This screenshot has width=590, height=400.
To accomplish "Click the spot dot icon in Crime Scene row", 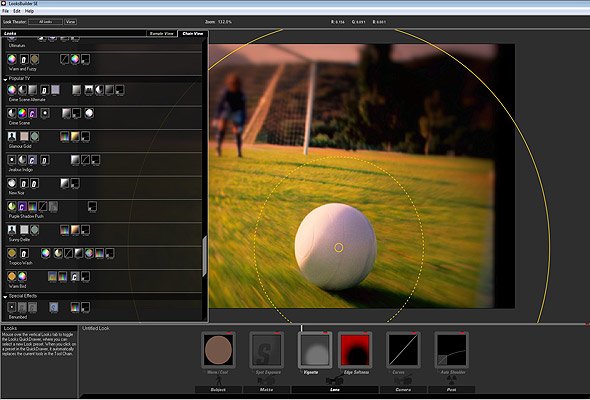I will coord(45,113).
